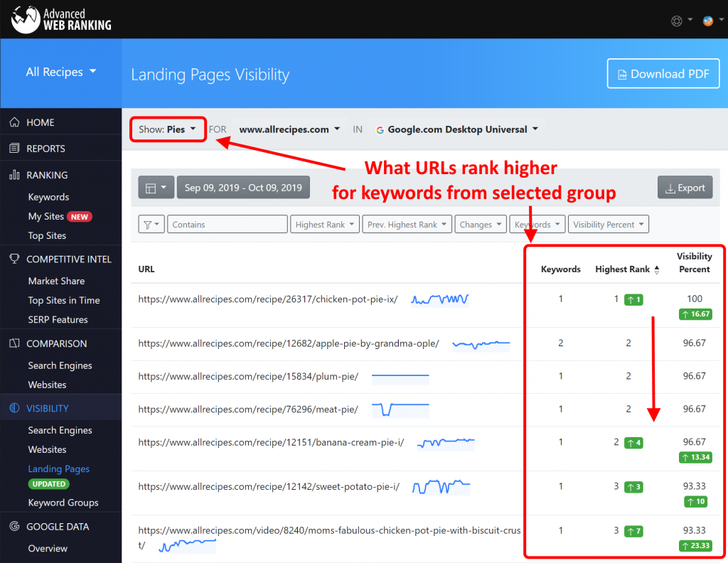The height and width of the screenshot is (563, 728).
Task: Click the GOOGLE DATA G icon
Action: (x=14, y=526)
